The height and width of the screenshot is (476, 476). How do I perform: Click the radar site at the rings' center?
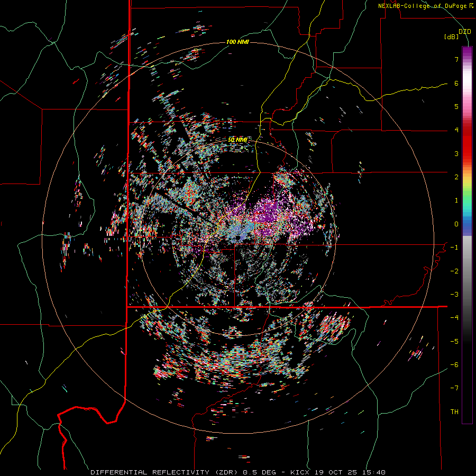pos(237,237)
